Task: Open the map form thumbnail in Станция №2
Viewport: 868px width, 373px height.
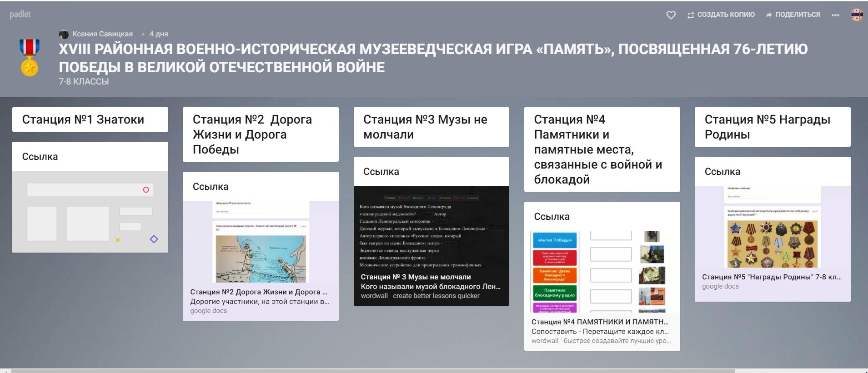Action: 261,242
